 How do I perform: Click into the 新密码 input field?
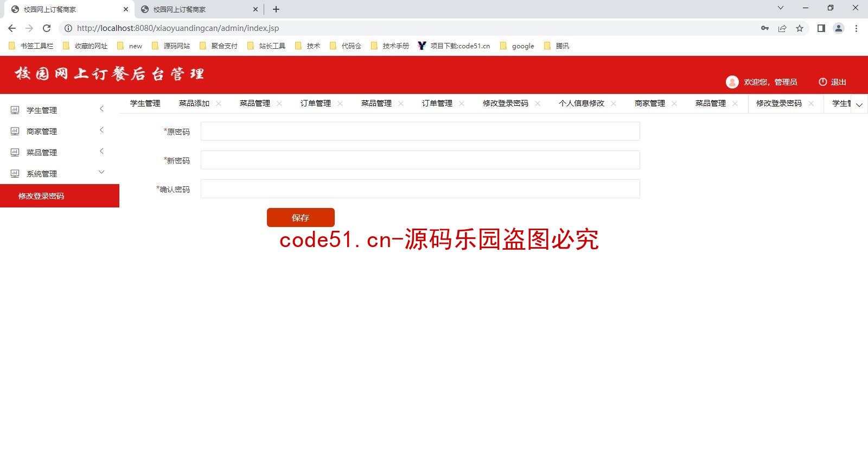click(420, 160)
